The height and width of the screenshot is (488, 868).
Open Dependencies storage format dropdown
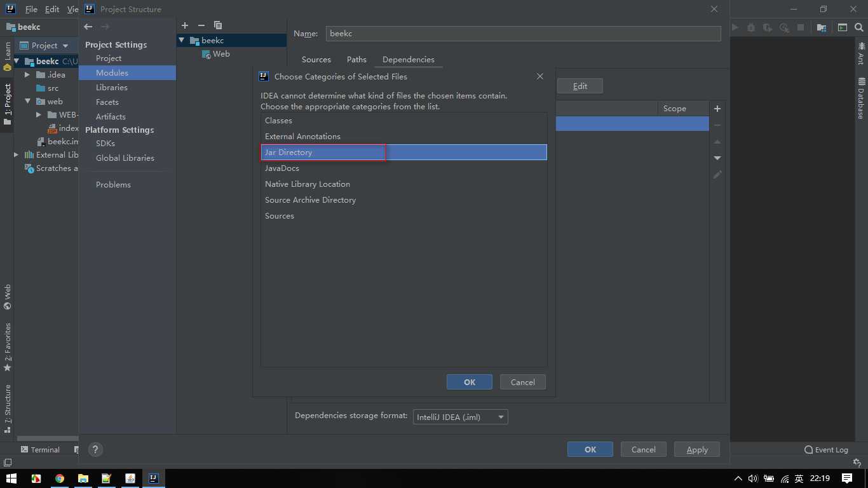click(461, 417)
